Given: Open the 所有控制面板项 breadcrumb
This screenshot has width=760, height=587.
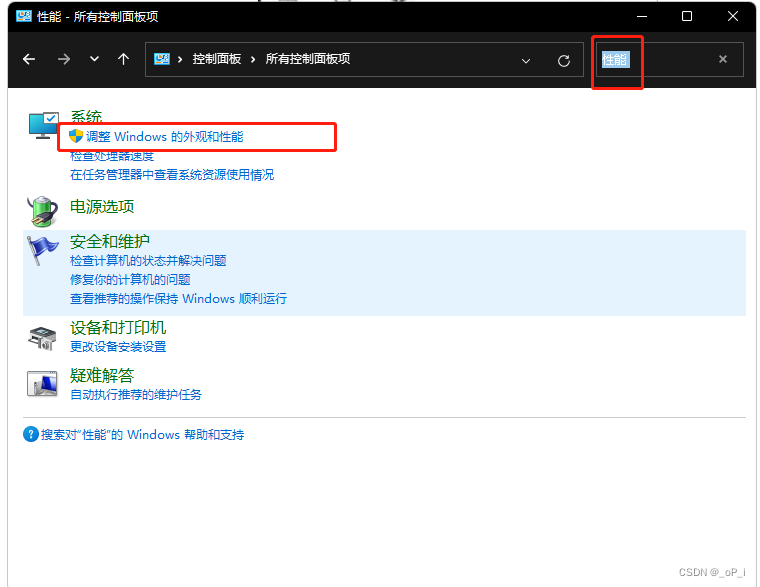Looking at the screenshot, I should [x=308, y=59].
